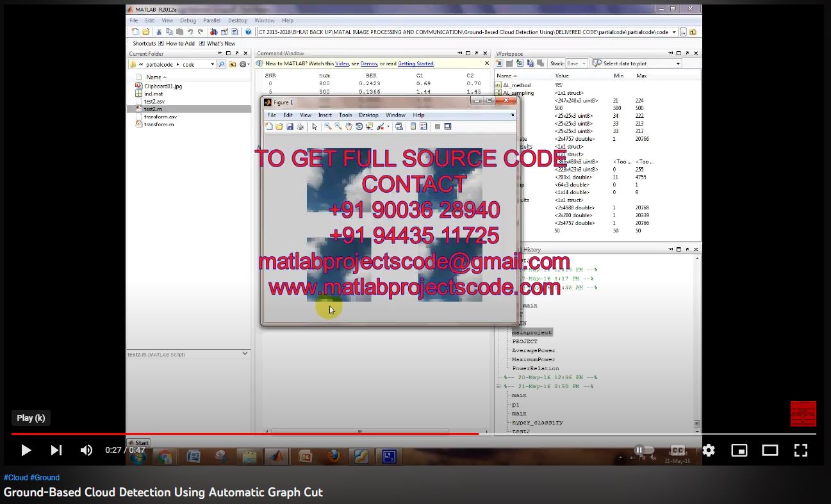Click the What's New shortcut
Screen dimensions: 831x504
pyautogui.click(x=217, y=44)
